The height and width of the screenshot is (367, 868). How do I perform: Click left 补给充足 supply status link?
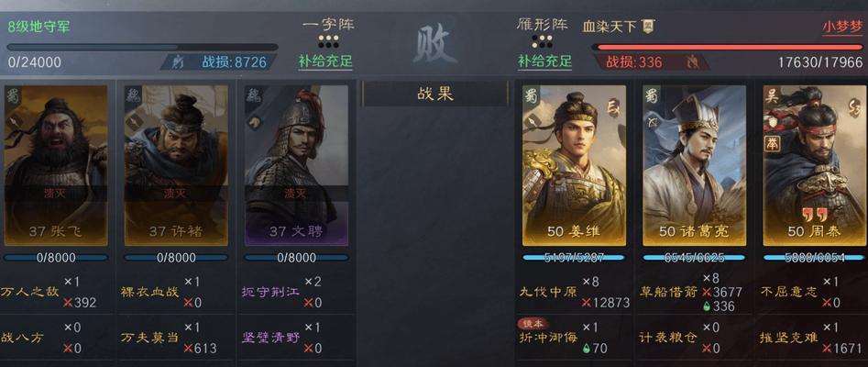325,61
